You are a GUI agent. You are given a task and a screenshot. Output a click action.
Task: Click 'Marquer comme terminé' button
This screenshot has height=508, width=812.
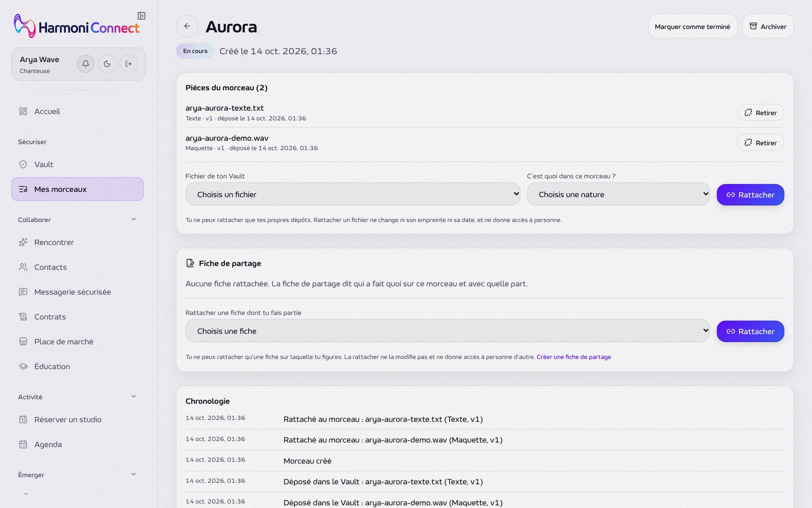point(692,27)
